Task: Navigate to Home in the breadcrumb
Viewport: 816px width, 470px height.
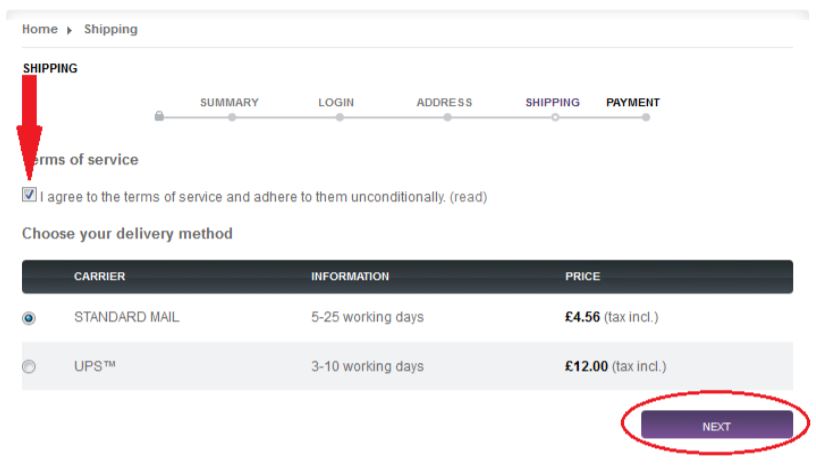Action: 40,29
